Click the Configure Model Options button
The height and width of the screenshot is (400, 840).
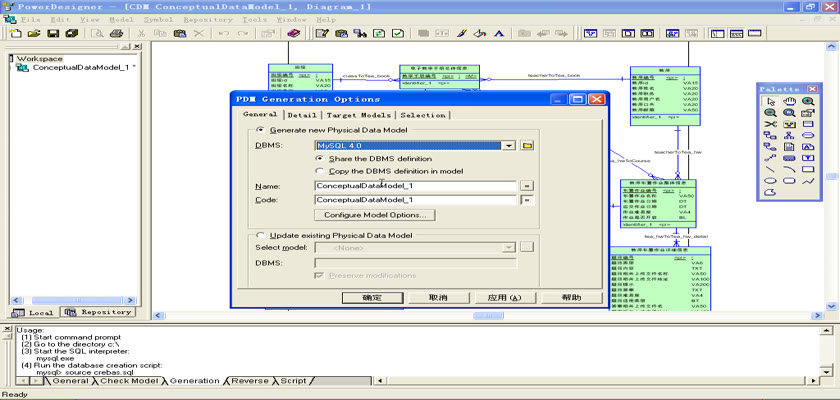(375, 215)
